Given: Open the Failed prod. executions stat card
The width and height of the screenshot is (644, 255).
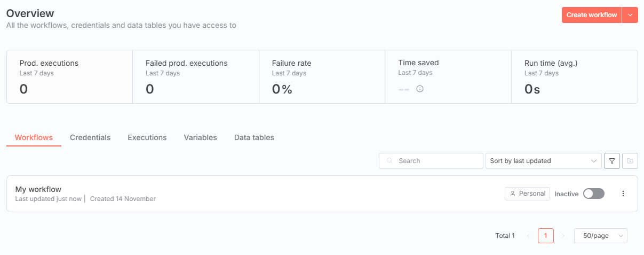Looking at the screenshot, I should click(195, 76).
